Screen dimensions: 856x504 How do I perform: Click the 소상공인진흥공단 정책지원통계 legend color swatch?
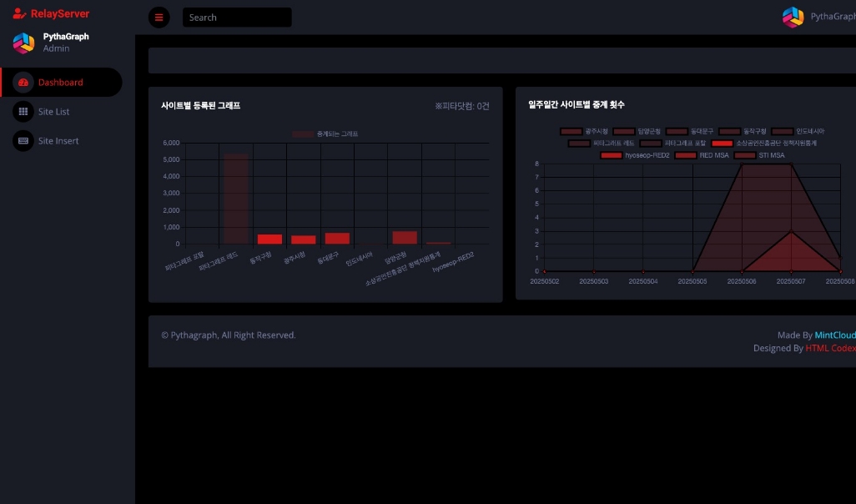pos(723,144)
